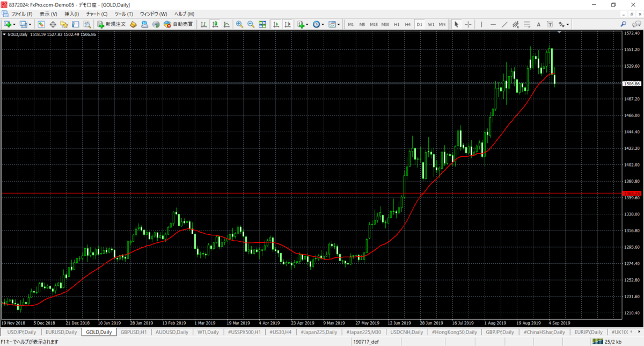Set timeframe to M15
Image resolution: width=644 pixels, height=346 pixels.
click(374, 24)
